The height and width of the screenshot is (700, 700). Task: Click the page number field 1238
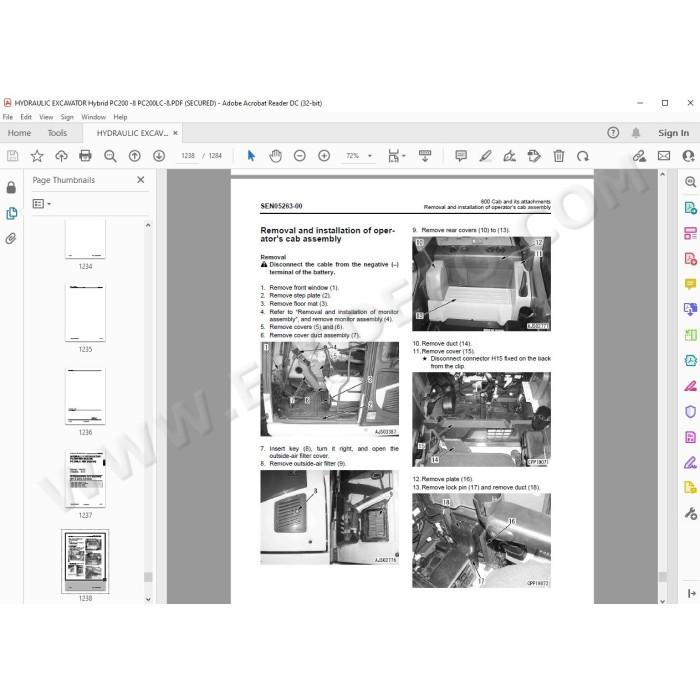point(188,156)
